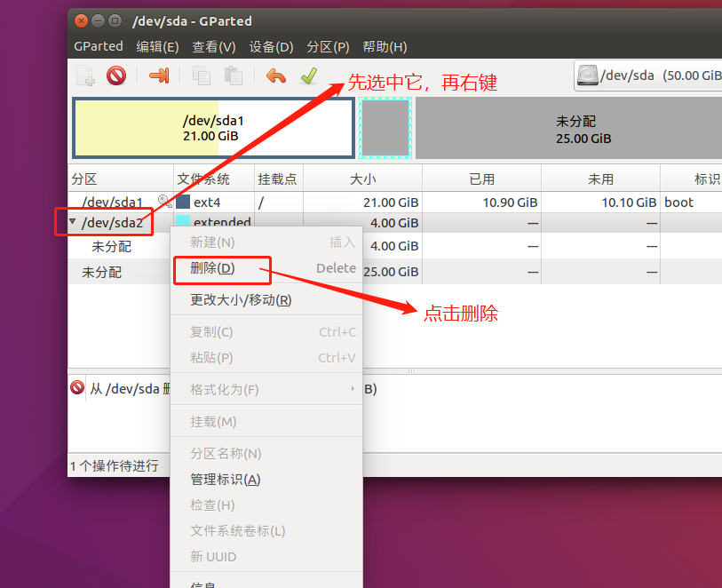
Task: Select the /dev/sda2 partition row
Action: [395, 222]
